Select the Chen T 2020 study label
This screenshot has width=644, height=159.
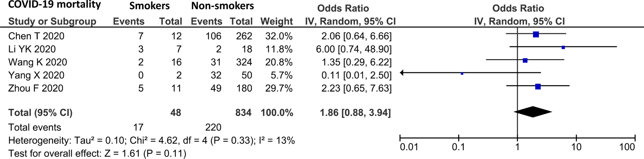(36, 36)
